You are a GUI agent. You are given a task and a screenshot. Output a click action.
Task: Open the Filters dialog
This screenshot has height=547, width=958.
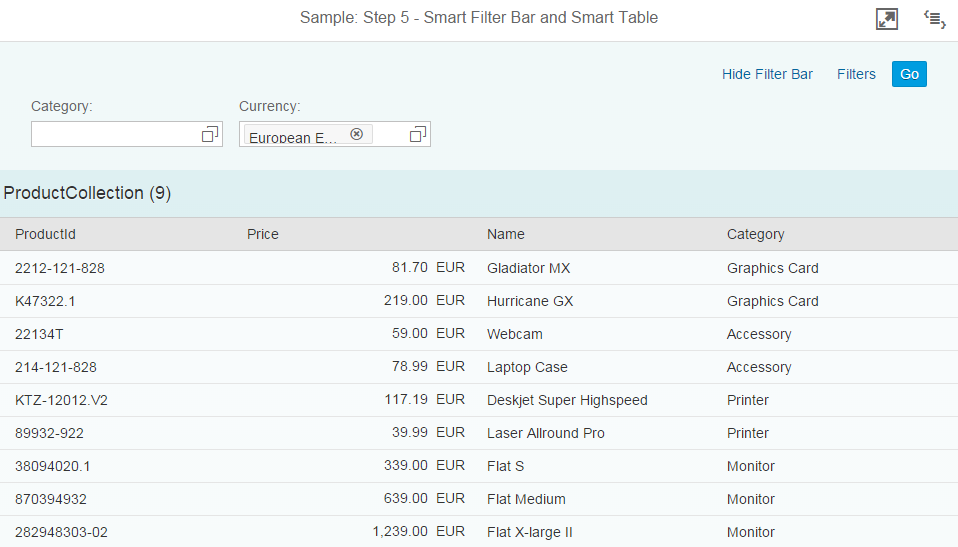[x=856, y=74]
